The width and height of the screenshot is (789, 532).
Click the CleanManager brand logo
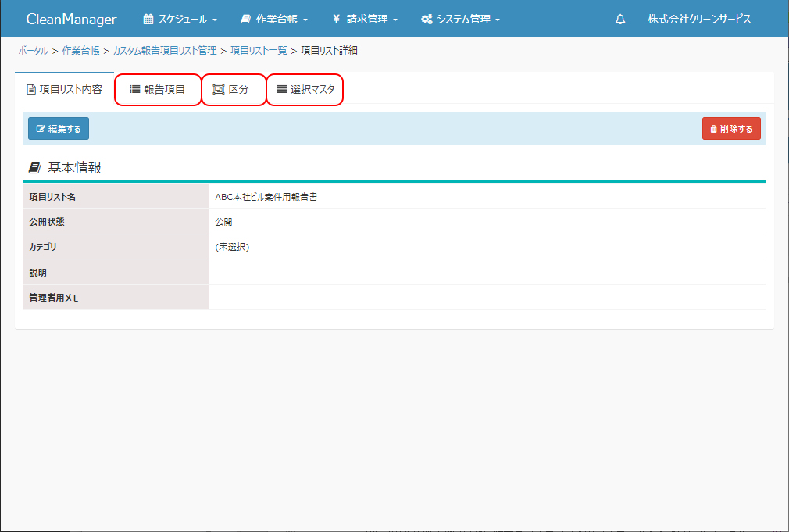click(71, 20)
